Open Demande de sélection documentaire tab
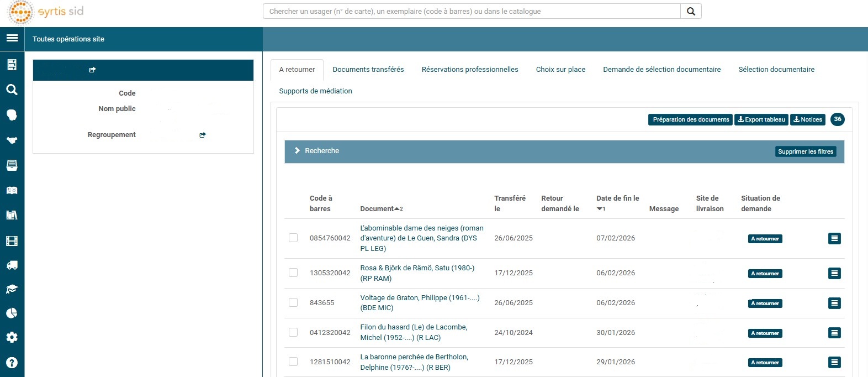868x377 pixels. click(661, 70)
